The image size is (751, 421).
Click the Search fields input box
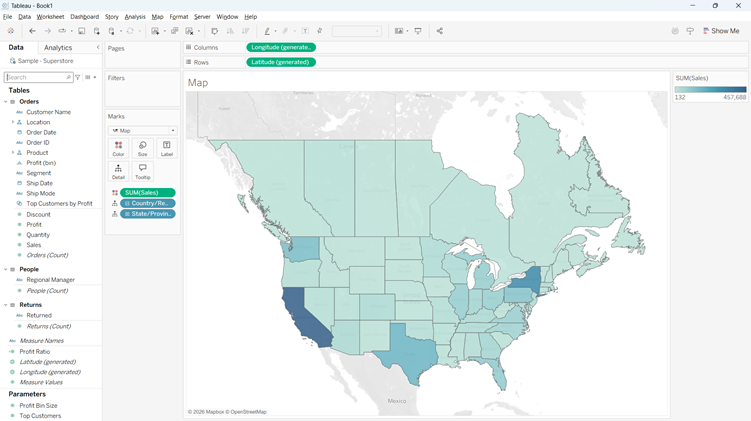38,77
